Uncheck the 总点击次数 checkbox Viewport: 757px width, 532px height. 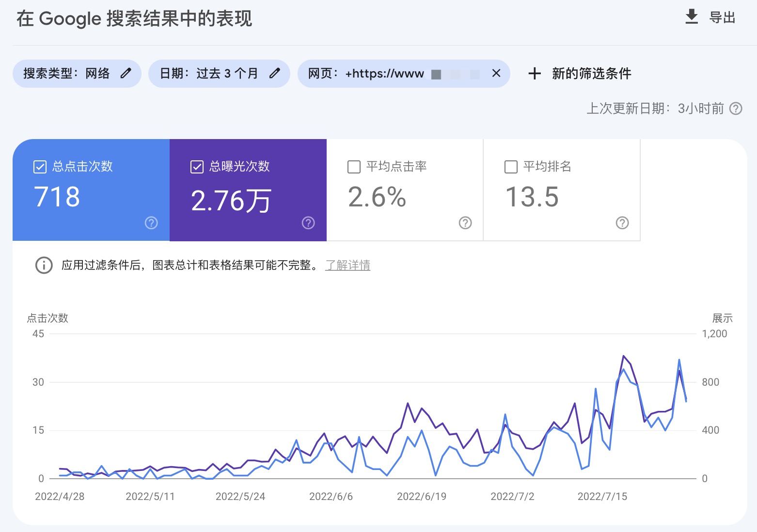click(x=40, y=167)
